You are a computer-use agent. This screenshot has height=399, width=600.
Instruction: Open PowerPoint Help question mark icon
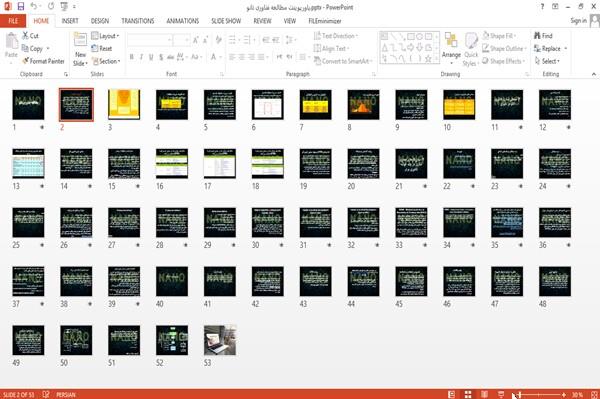tap(542, 7)
